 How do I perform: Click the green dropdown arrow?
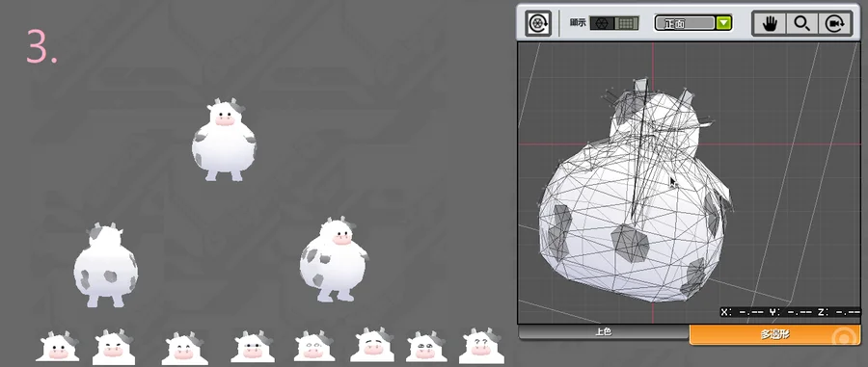pyautogui.click(x=723, y=23)
